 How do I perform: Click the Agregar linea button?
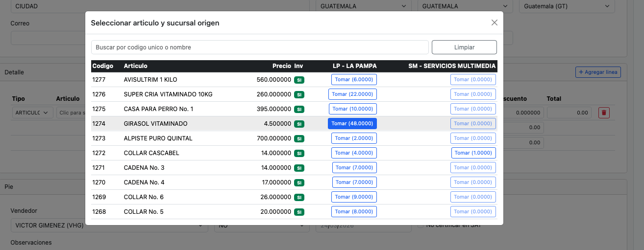coord(598,72)
